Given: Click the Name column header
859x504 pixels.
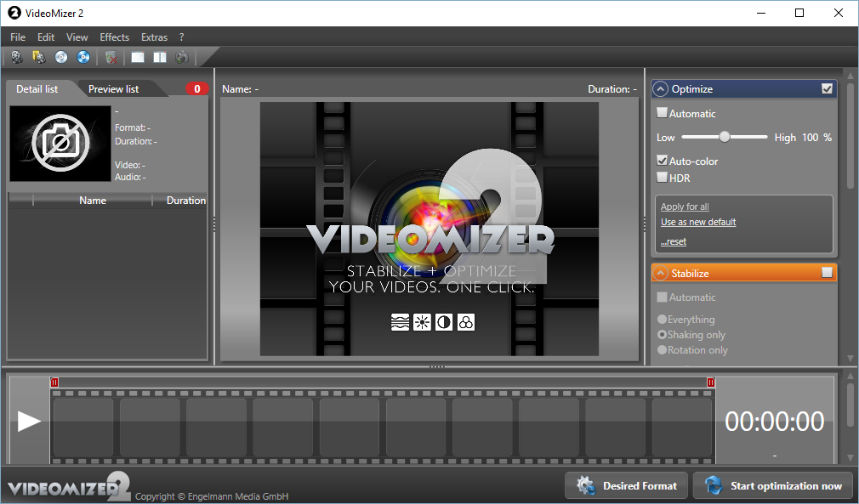Looking at the screenshot, I should point(93,201).
